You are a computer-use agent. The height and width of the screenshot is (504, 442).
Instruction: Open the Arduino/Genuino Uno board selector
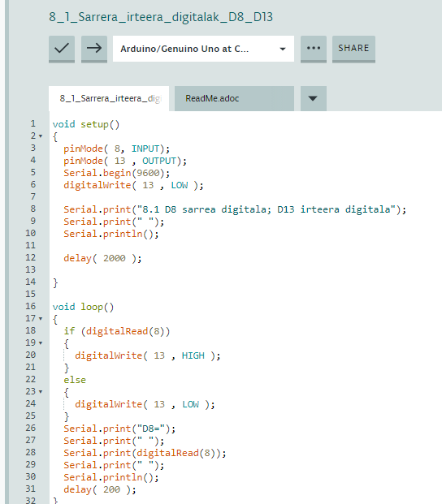click(x=203, y=49)
